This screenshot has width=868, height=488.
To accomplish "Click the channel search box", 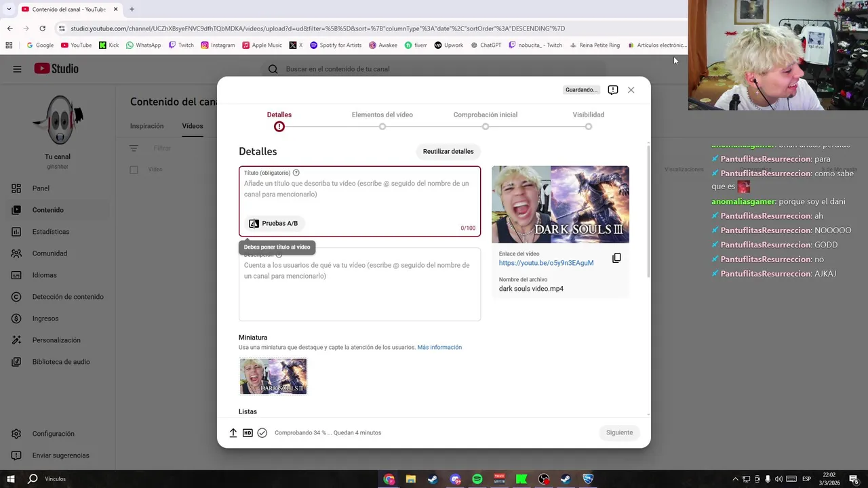I will click(x=434, y=68).
